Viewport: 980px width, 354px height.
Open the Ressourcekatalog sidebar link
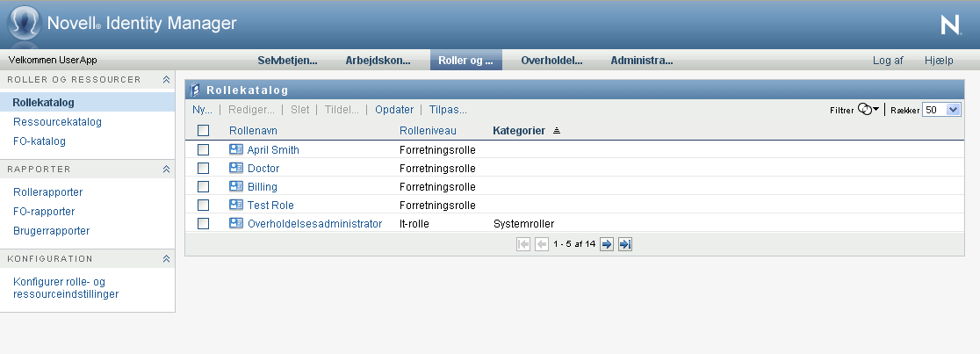pos(58,122)
